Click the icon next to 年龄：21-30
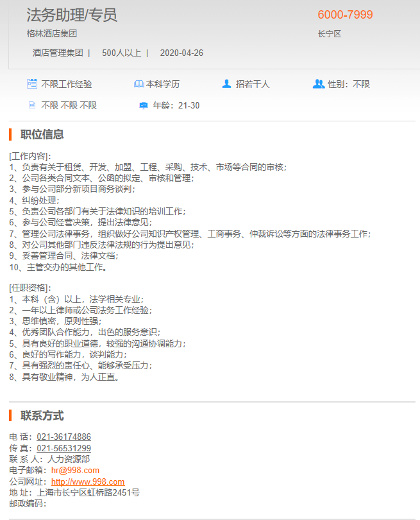Image resolution: width=420 pixels, height=520 pixels. pos(144,105)
